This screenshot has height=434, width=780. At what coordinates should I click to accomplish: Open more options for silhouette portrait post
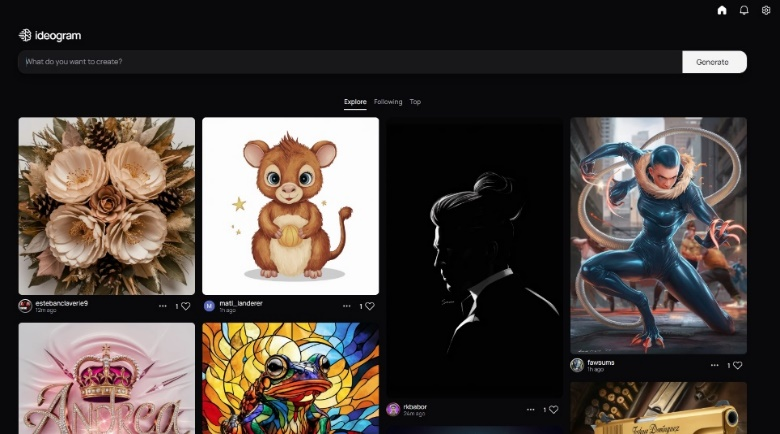click(530, 409)
